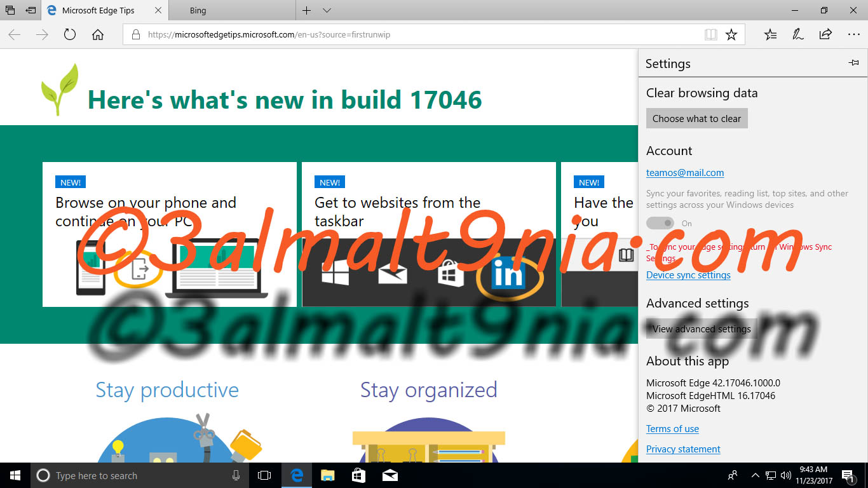Viewport: 868px width, 488px height.
Task: Click Microsoft Edge 42.17046.1000.0 version text
Action: pyautogui.click(x=713, y=383)
